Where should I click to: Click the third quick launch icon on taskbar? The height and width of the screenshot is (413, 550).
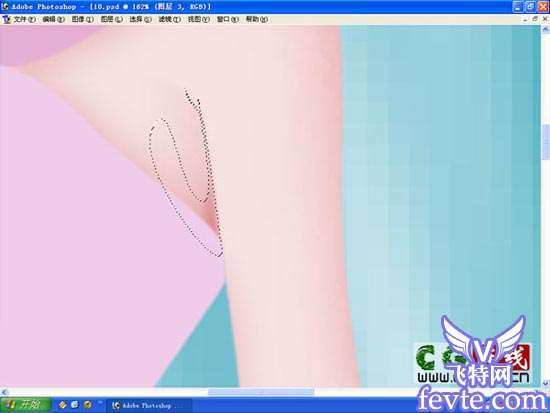[87, 405]
